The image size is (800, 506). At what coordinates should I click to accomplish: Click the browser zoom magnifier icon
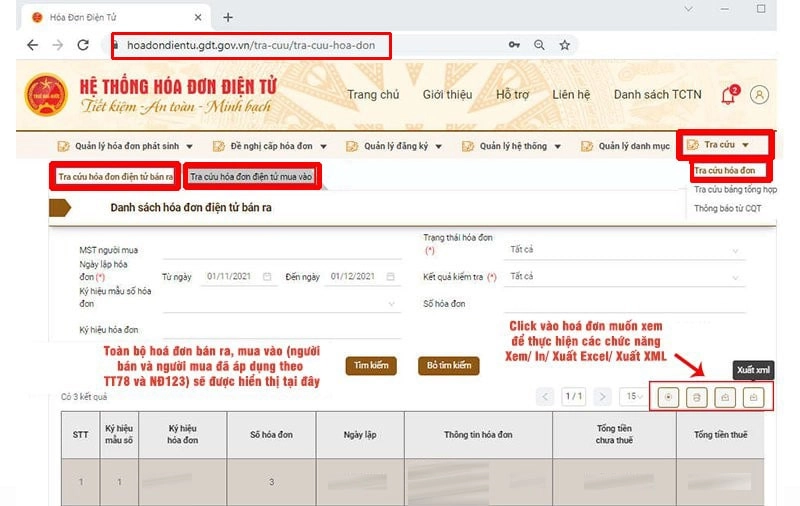(x=539, y=45)
